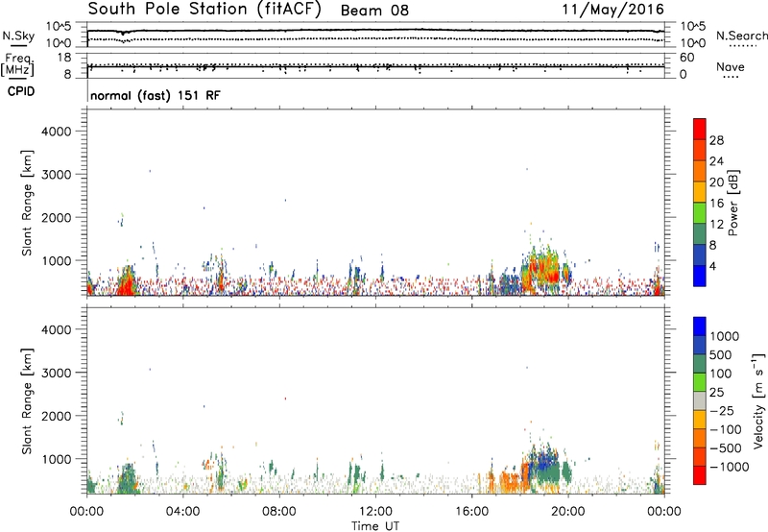Click 'Slant Range [km]' label of power panel
Screen dimensions: 768x532
27,203
